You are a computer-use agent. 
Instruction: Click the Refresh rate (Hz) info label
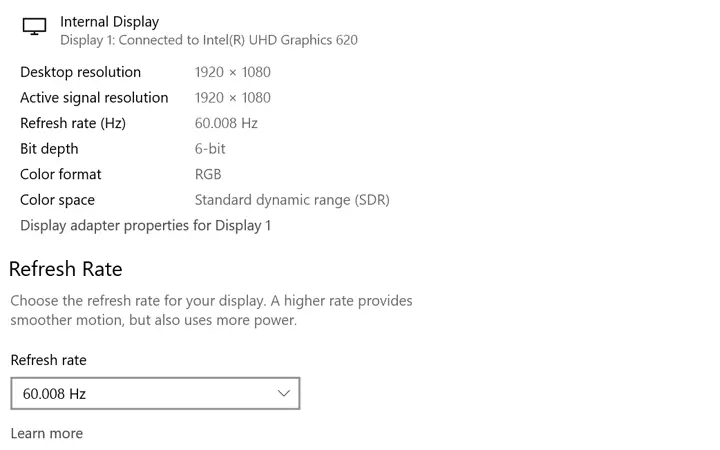pos(73,123)
